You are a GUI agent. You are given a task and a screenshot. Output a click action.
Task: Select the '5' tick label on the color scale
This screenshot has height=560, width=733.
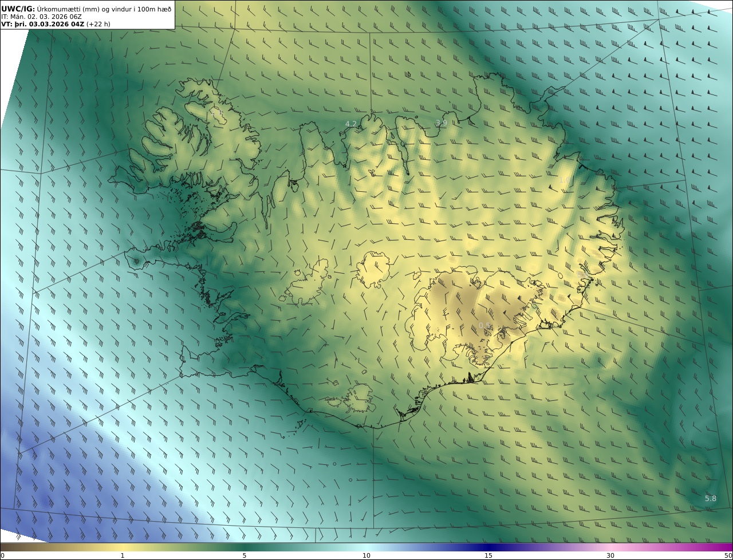click(245, 555)
